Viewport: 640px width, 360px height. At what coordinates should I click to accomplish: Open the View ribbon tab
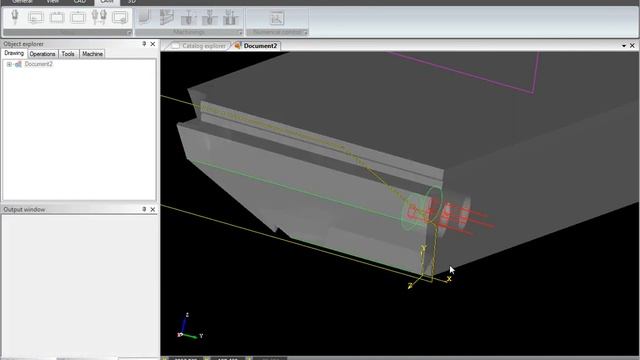(x=52, y=2)
